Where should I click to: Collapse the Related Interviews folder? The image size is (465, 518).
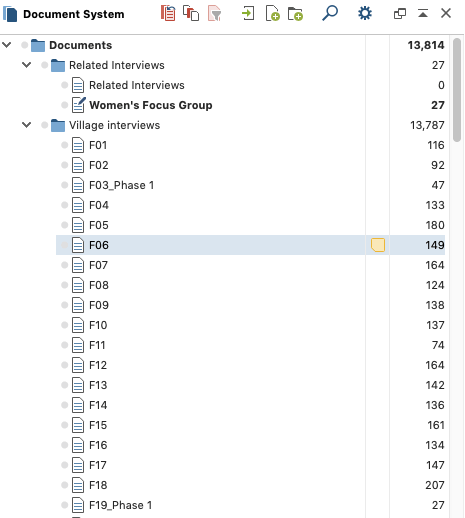(27, 65)
